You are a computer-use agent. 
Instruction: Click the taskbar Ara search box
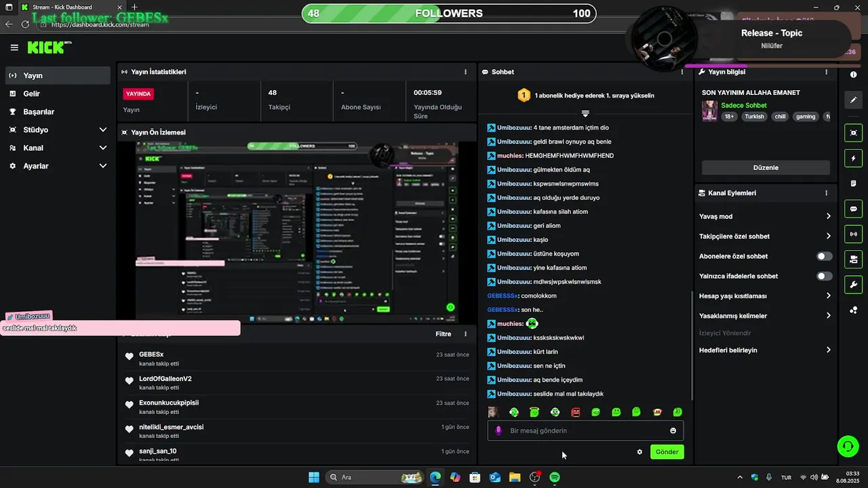[x=374, y=477]
